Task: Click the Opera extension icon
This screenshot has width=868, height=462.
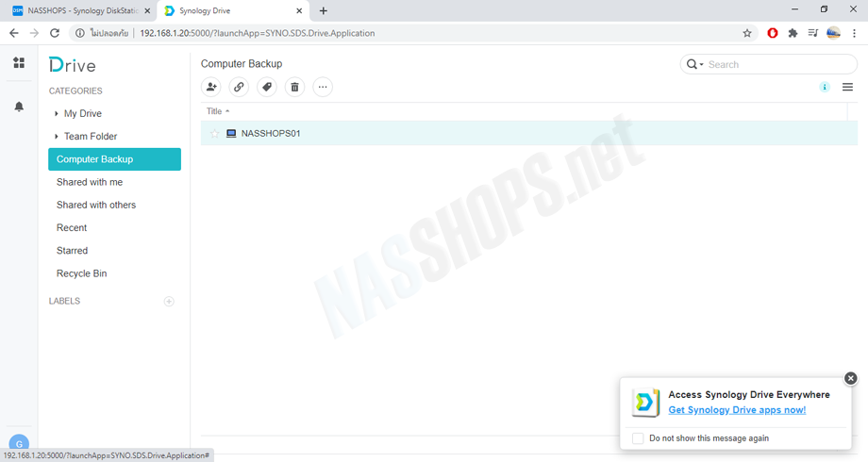Action: 772,33
